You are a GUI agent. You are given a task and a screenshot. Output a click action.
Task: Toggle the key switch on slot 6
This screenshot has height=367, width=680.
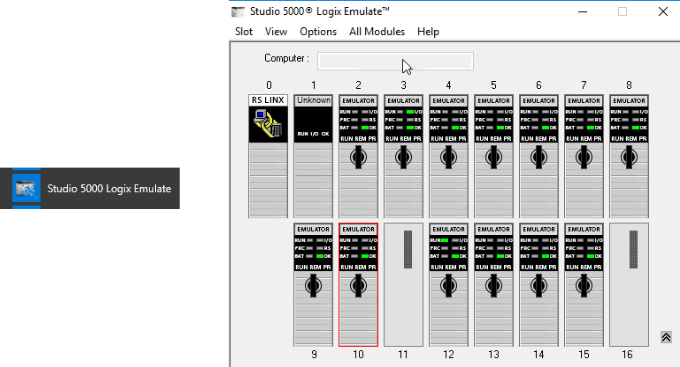point(539,157)
